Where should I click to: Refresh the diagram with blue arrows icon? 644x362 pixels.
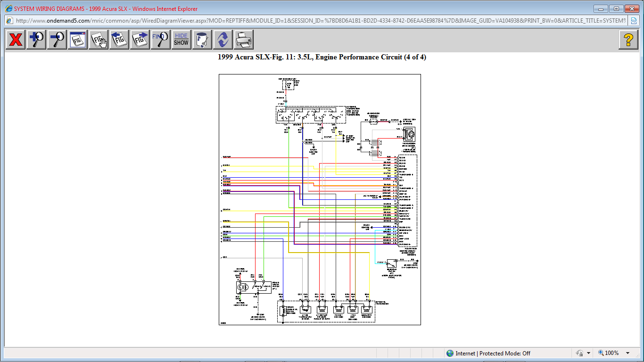(223, 40)
